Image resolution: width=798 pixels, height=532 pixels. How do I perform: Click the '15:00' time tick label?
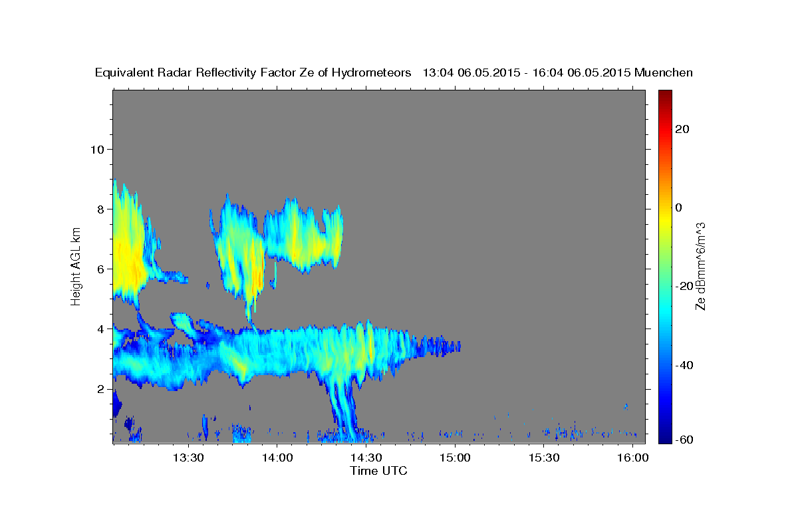455,458
